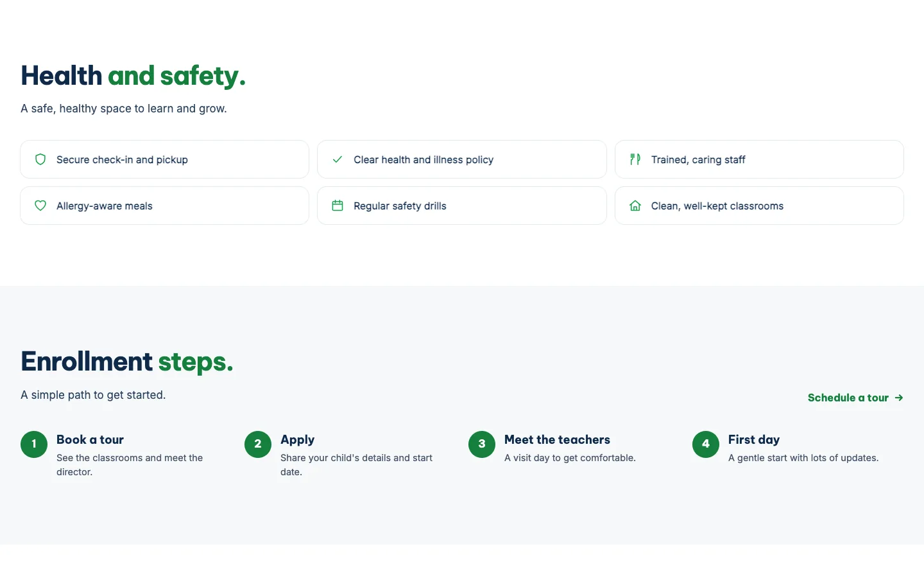Open the Schedule a tour link
Screen dimensions: 924x578
855,398
